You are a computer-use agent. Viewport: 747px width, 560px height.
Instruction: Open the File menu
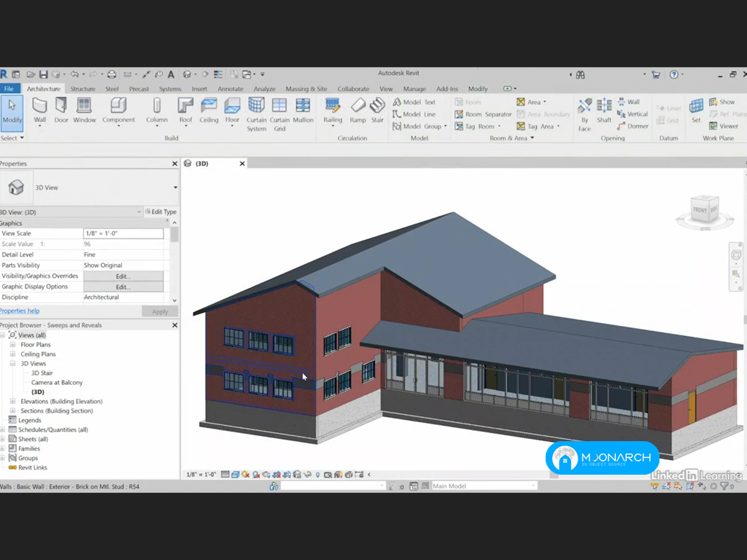pos(9,89)
